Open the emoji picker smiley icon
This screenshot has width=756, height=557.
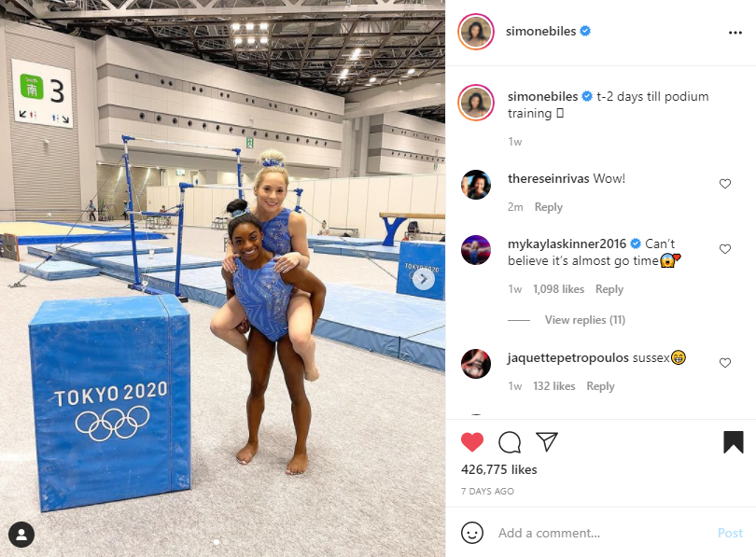click(472, 533)
